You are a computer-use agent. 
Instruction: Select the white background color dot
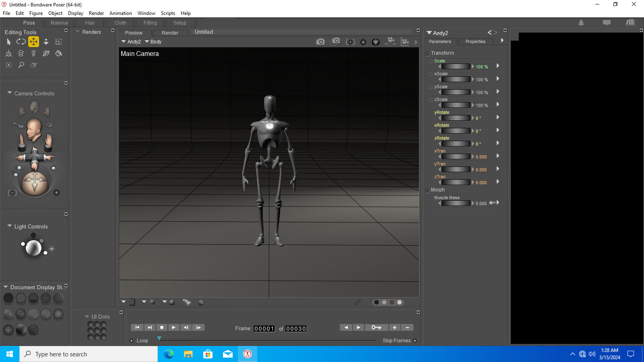[x=399, y=302]
